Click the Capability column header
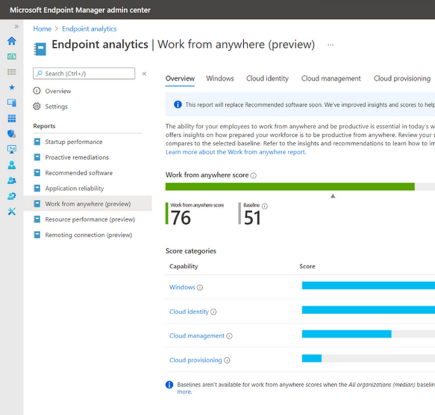The height and width of the screenshot is (415, 435). [x=184, y=266]
